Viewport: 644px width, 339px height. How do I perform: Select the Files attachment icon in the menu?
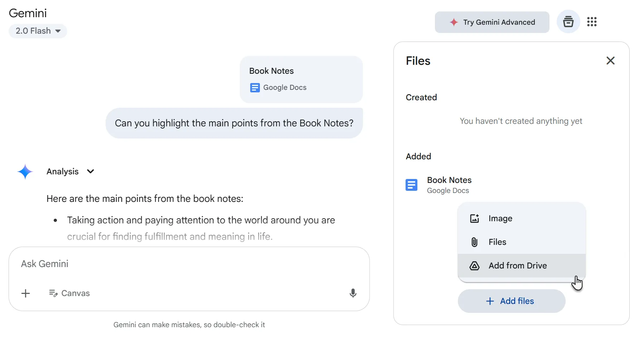click(474, 242)
